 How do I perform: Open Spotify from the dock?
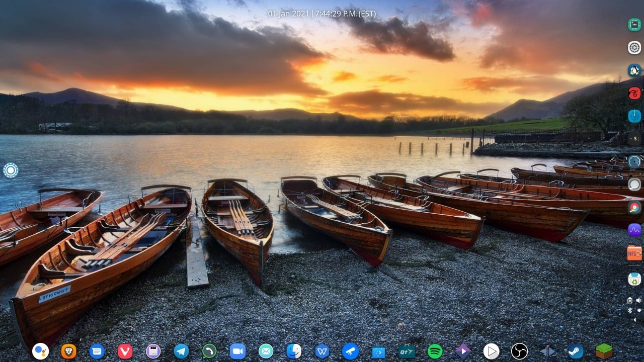[x=435, y=351]
